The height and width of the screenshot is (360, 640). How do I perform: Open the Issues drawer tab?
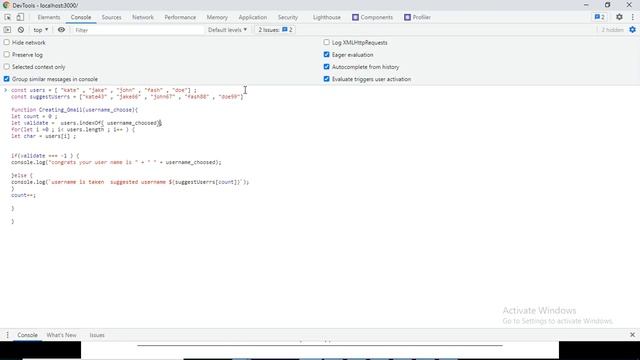tap(97, 335)
